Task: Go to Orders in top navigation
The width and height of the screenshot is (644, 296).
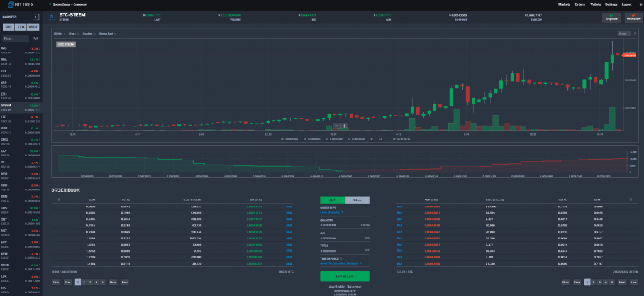Action: pyautogui.click(x=579, y=4)
